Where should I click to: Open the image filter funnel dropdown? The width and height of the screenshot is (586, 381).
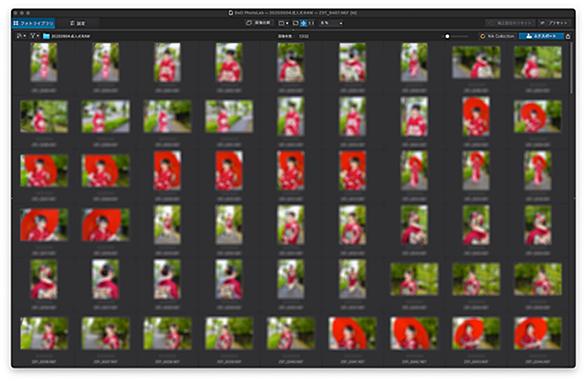tap(35, 36)
